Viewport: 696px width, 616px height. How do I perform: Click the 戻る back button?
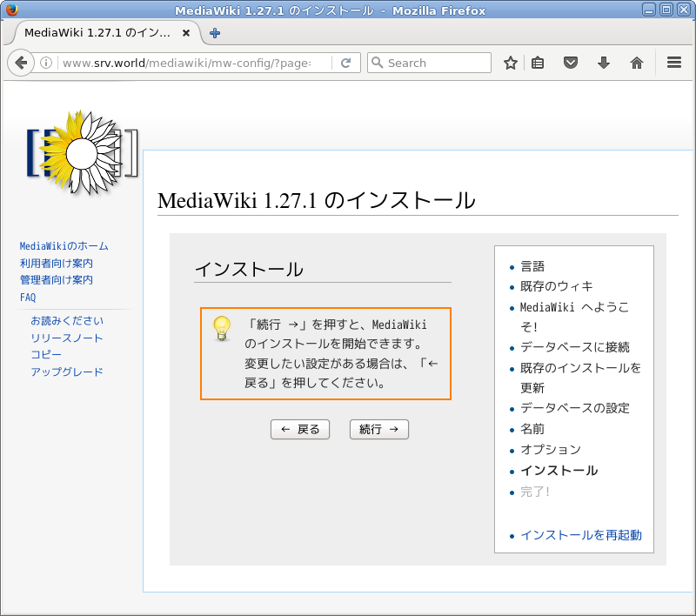pos(300,429)
